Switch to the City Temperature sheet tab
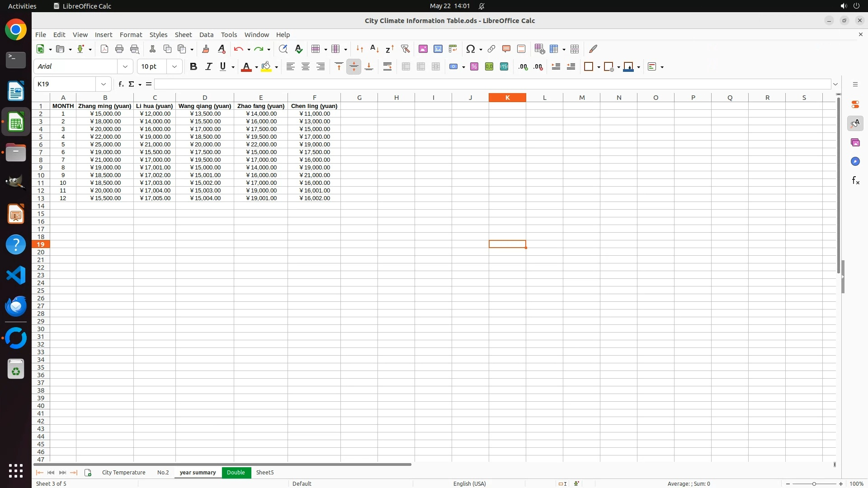 [123, 472]
